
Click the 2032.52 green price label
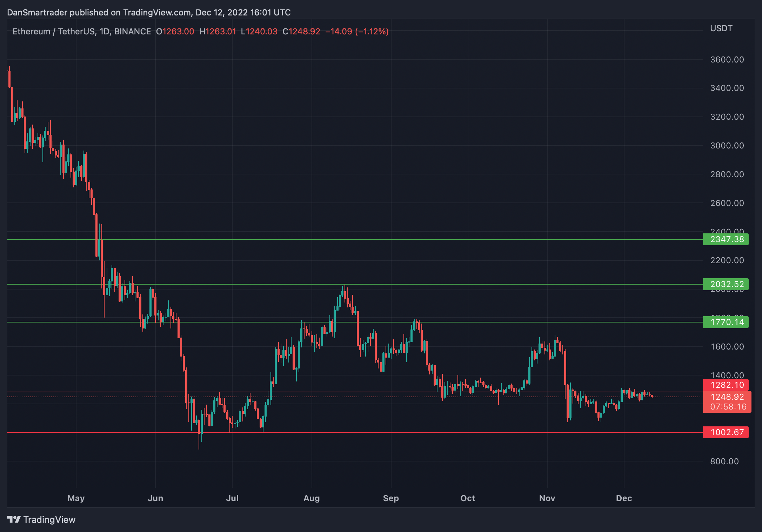point(726,284)
